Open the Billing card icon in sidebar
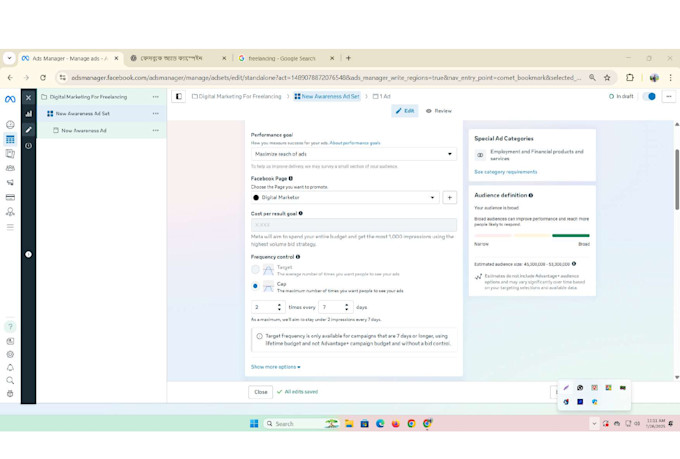The width and height of the screenshot is (680, 459). click(x=10, y=197)
